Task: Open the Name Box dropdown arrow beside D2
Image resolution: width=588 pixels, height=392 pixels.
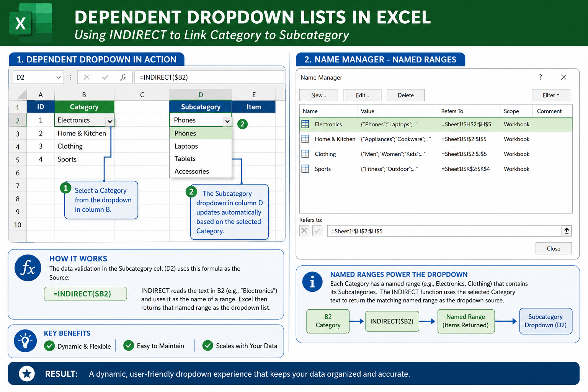Action: pyautogui.click(x=59, y=77)
